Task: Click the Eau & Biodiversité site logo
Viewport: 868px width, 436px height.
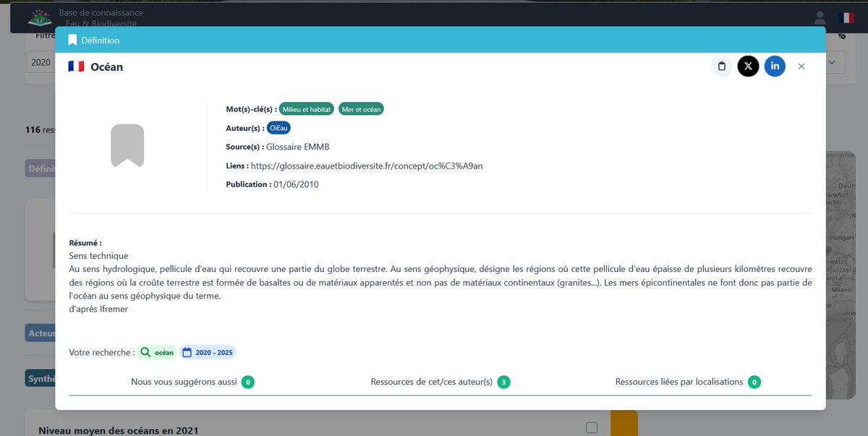Action: tap(40, 17)
